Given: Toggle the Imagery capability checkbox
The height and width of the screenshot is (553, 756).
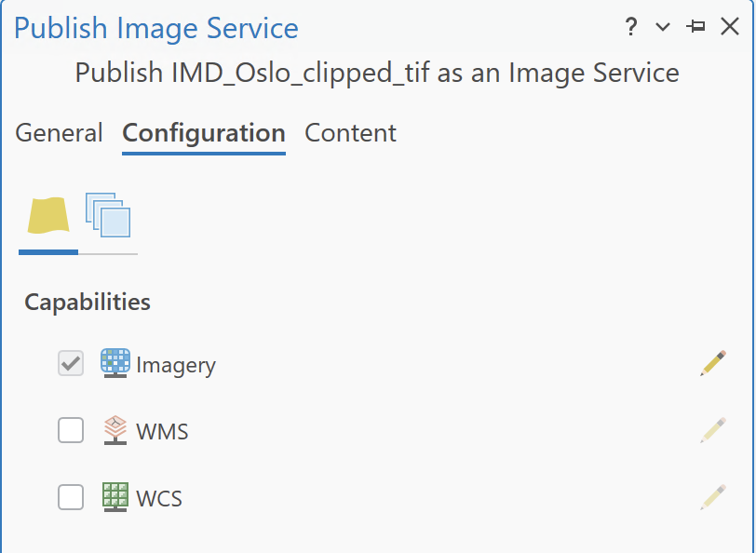Looking at the screenshot, I should (x=71, y=363).
